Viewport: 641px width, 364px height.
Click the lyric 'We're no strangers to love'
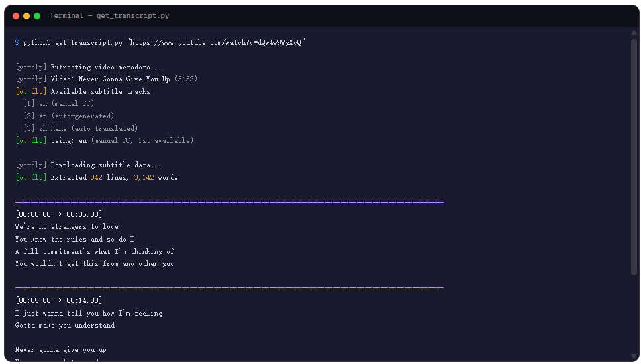[x=67, y=227]
